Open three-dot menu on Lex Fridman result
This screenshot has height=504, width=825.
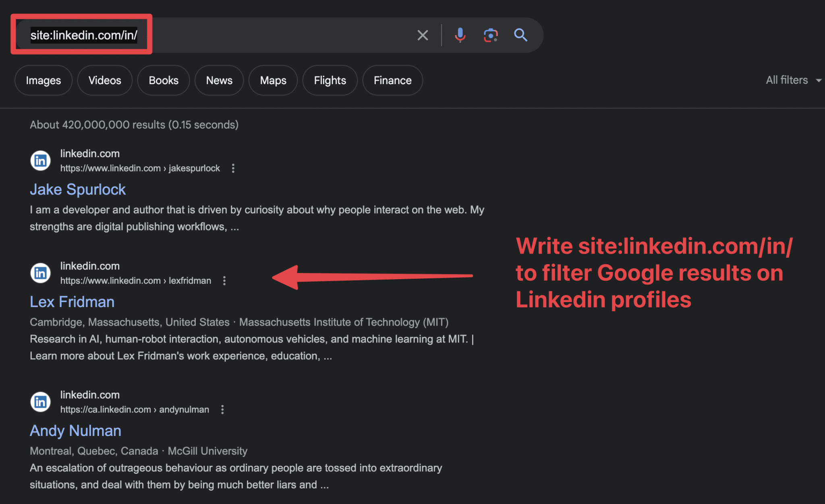pyautogui.click(x=224, y=280)
